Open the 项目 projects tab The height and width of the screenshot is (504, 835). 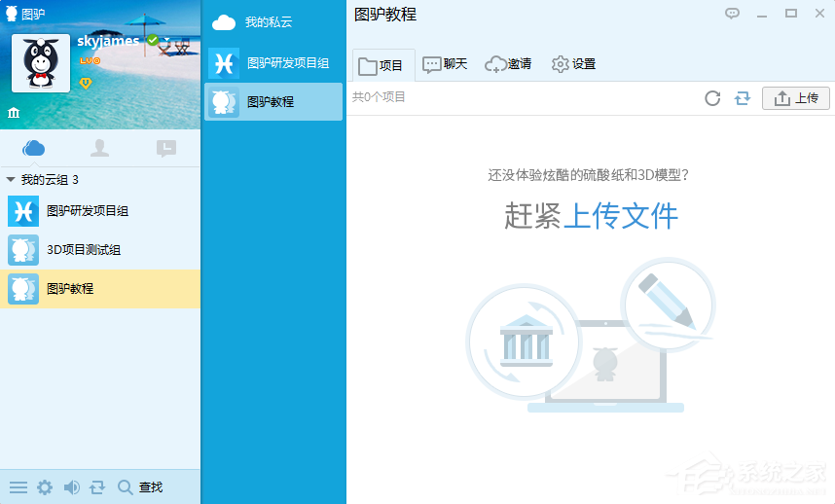[383, 65]
